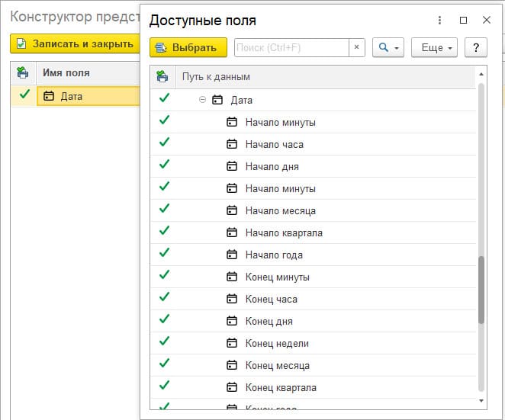Open the three-dots window menu
This screenshot has width=505, height=420.
click(x=439, y=21)
